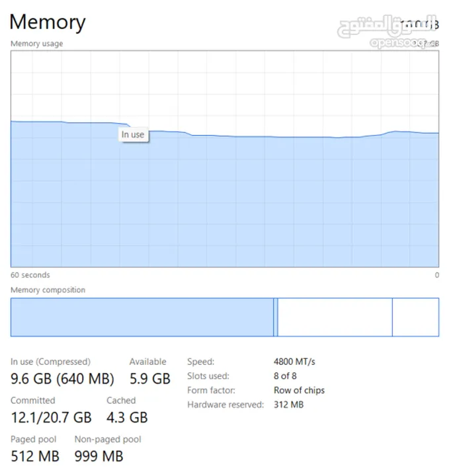Click the "8 of 8" slots used value
451x476 pixels.
(285, 376)
